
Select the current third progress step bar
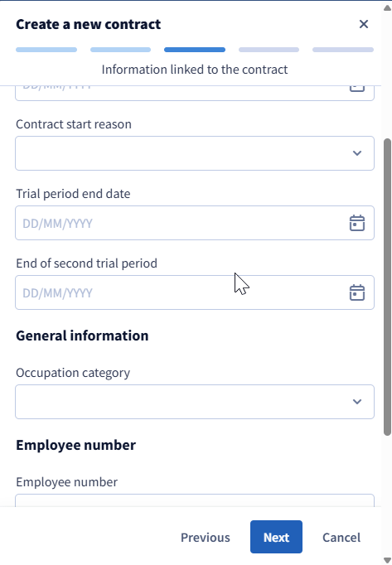195,50
